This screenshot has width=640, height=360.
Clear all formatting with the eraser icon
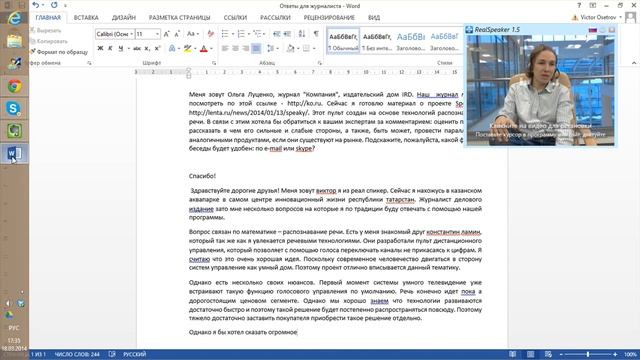pyautogui.click(x=211, y=34)
